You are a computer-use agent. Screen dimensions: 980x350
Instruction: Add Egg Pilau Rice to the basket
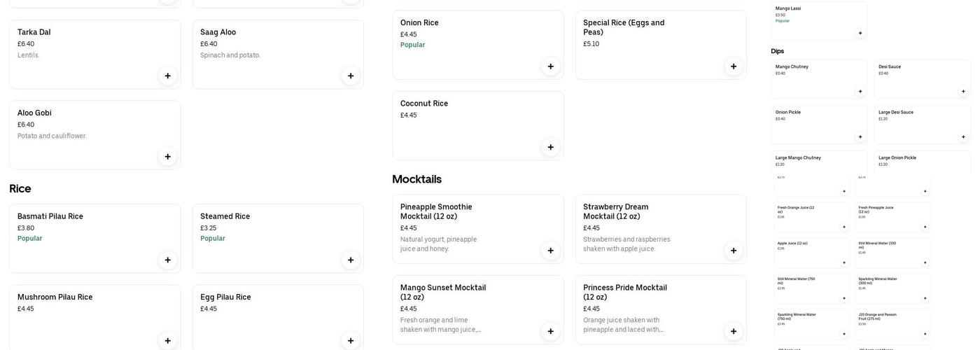351,340
